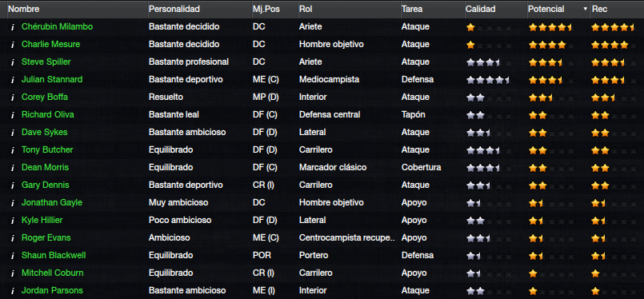Open Dean Morris's player profile

pos(45,168)
